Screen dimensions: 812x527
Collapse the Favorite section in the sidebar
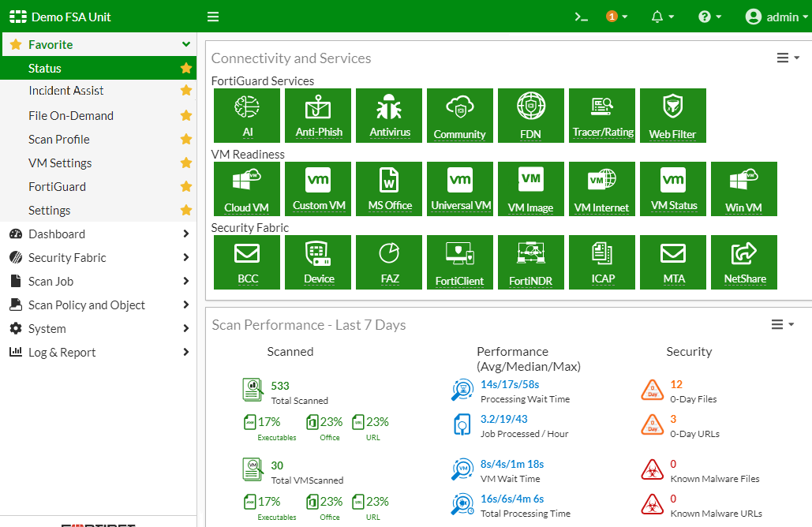[185, 44]
